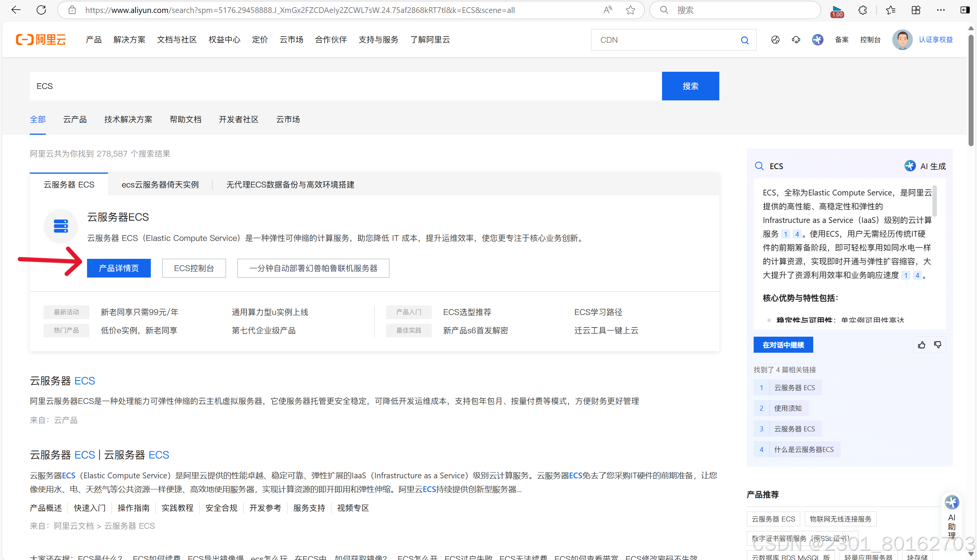Open the AI 助理 floating assistant icon
977x560 pixels.
click(953, 503)
